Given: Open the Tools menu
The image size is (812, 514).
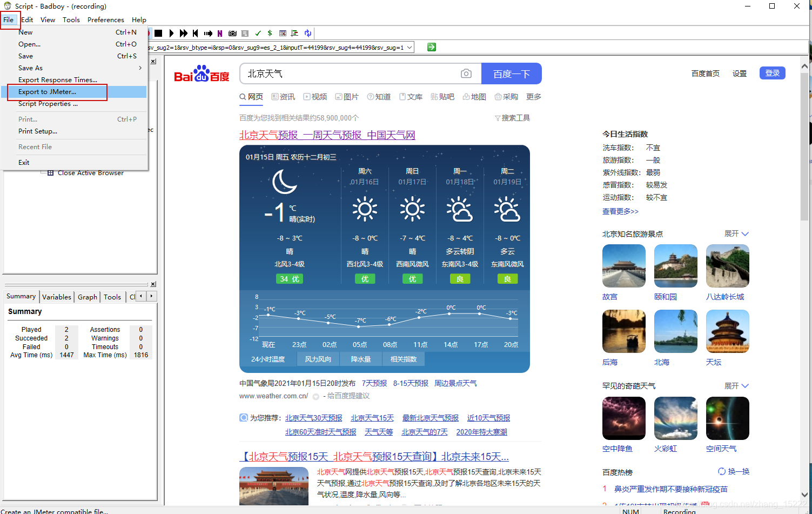Looking at the screenshot, I should point(71,19).
